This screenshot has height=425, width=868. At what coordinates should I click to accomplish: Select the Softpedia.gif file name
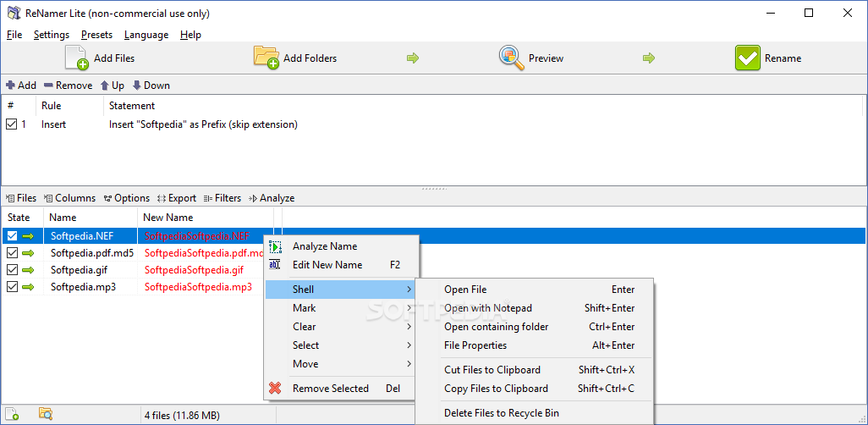click(x=80, y=270)
